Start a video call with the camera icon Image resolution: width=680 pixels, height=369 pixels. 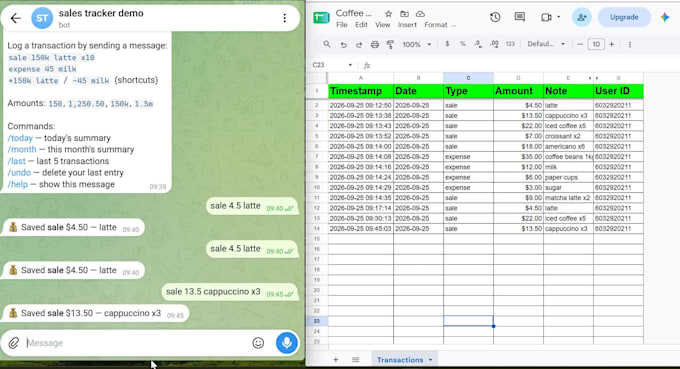click(x=546, y=17)
